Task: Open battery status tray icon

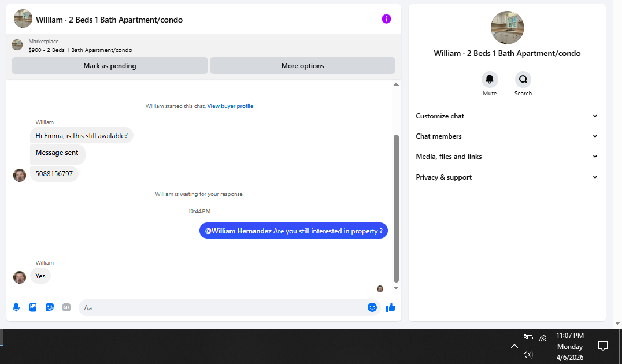Action: (x=528, y=337)
